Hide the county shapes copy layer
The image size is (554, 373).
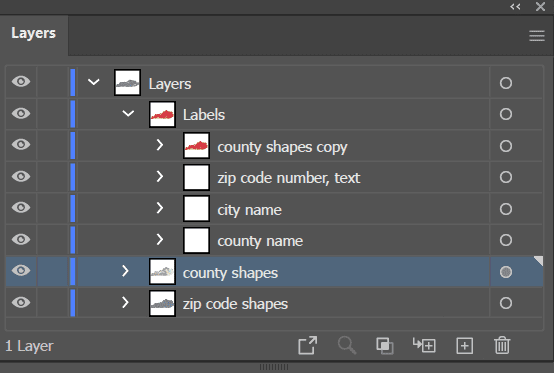21,145
